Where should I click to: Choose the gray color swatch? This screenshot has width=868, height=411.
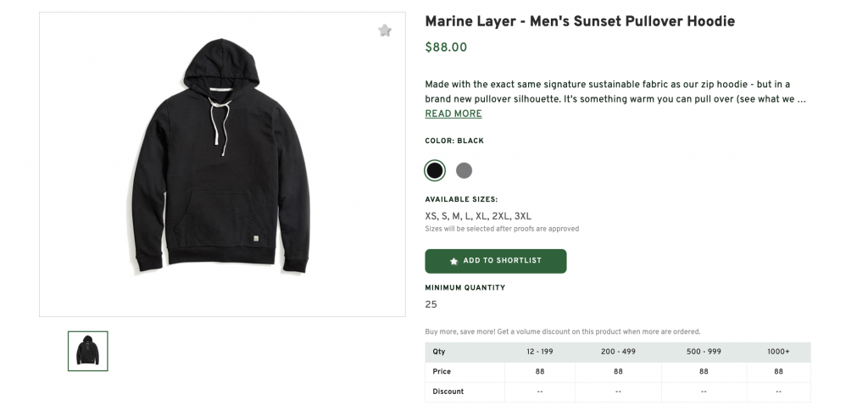coord(464,170)
